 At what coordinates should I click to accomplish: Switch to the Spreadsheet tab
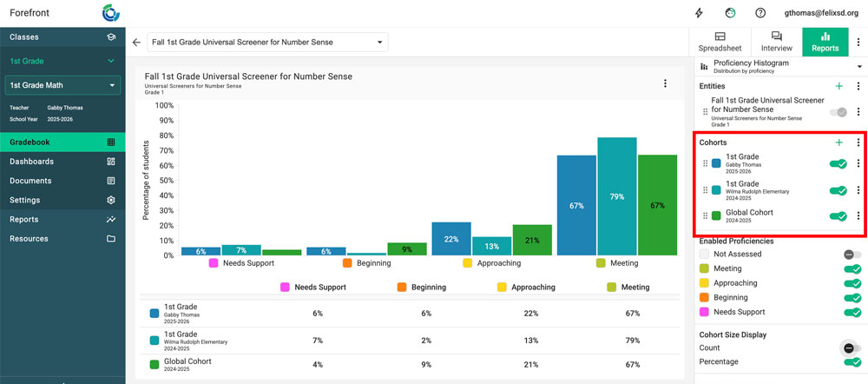click(x=720, y=42)
